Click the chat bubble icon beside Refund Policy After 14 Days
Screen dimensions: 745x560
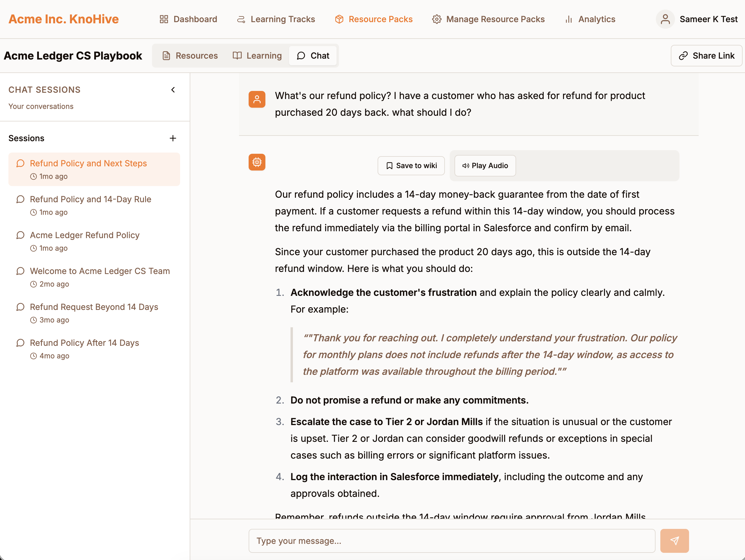[x=20, y=343]
